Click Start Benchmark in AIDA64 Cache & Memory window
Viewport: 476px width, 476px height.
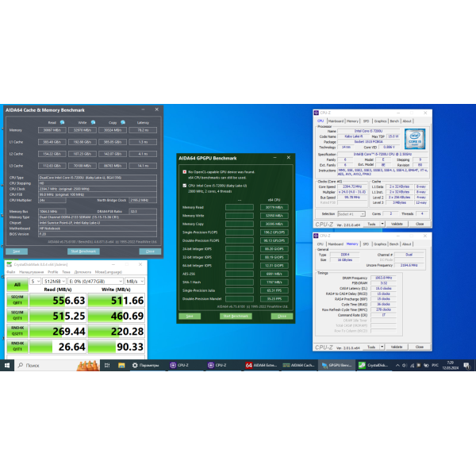(83, 251)
